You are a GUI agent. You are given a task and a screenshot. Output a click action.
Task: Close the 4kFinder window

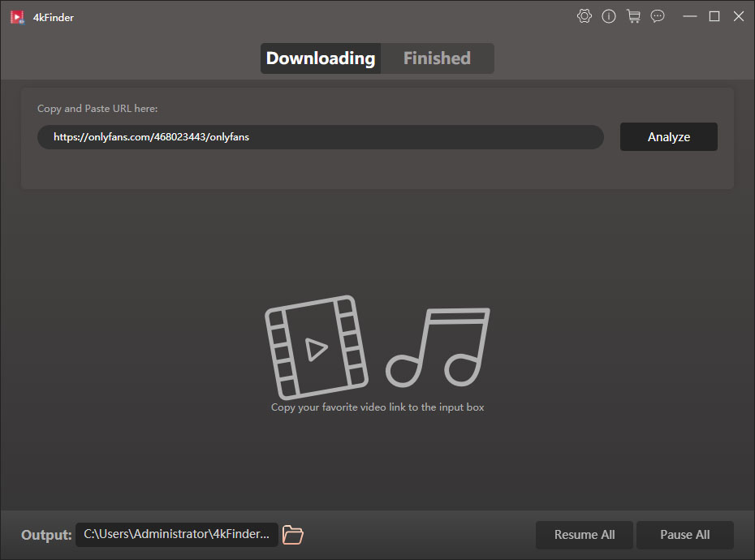(x=739, y=16)
